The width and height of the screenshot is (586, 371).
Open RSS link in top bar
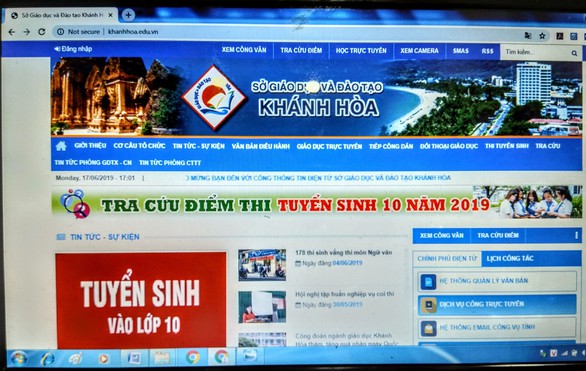pyautogui.click(x=487, y=51)
